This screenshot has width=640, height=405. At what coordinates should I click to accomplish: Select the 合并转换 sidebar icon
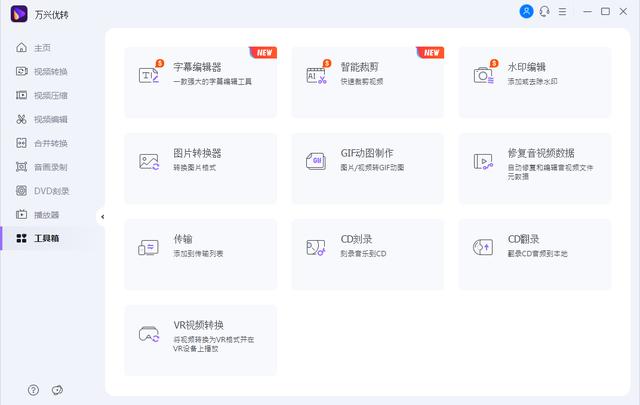coord(21,143)
